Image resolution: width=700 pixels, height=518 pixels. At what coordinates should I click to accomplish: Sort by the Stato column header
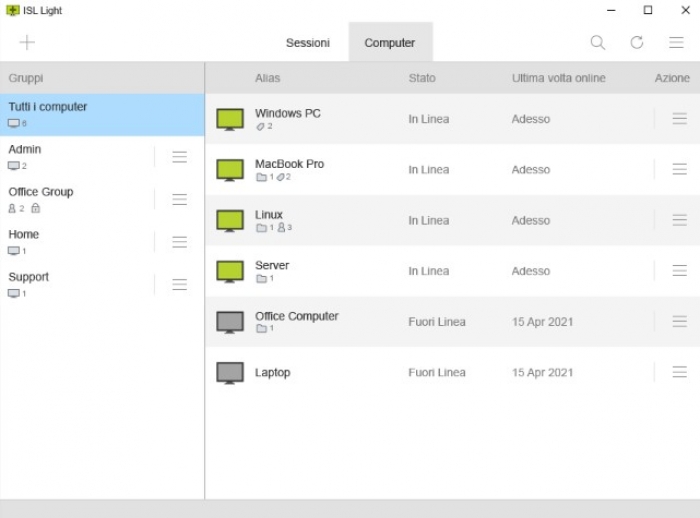click(x=422, y=78)
